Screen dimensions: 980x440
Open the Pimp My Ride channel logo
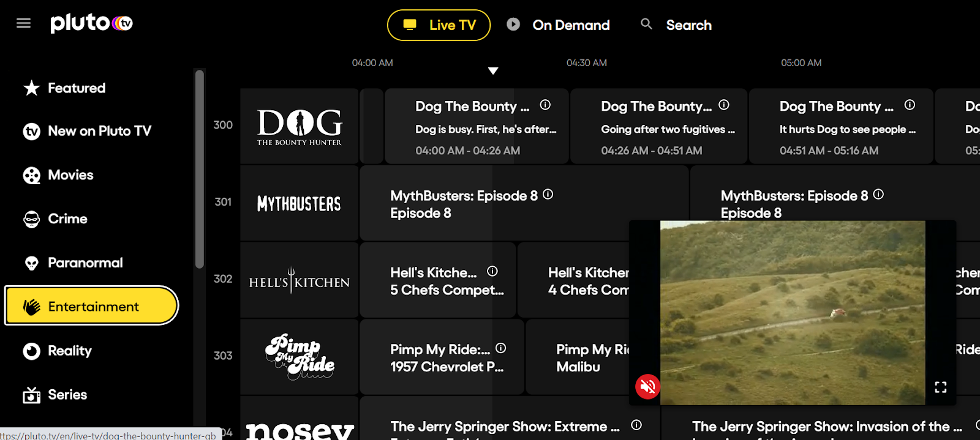click(x=299, y=357)
